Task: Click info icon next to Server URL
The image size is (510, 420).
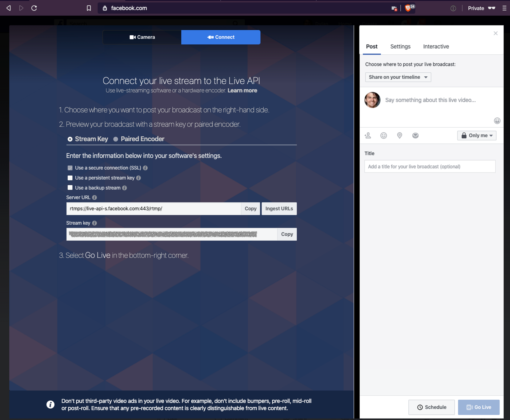Action: tap(94, 197)
